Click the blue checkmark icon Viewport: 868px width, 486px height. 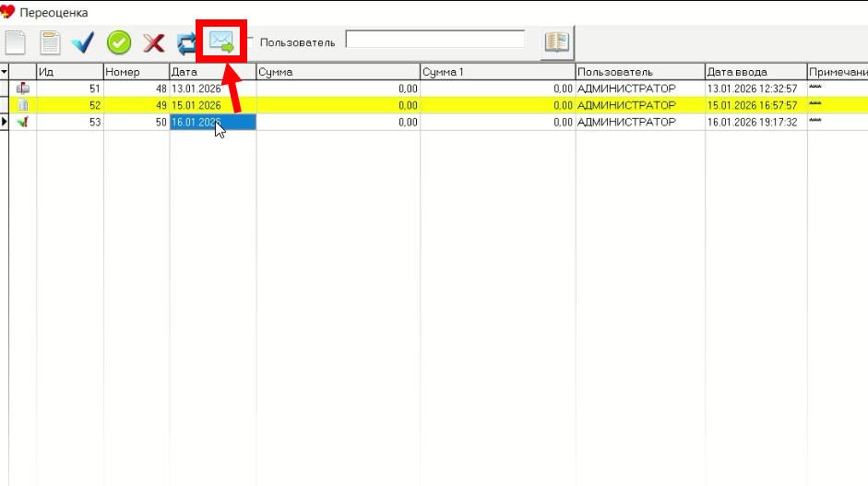(83, 42)
